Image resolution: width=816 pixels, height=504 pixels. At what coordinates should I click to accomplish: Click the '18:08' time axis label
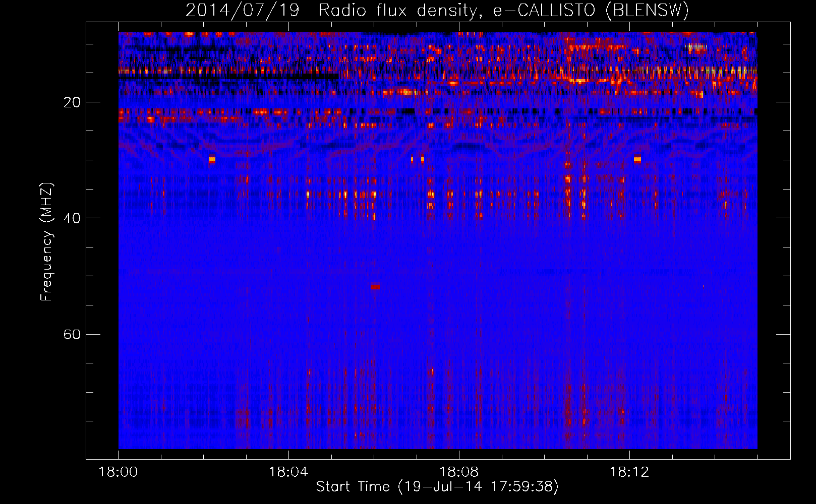point(459,472)
